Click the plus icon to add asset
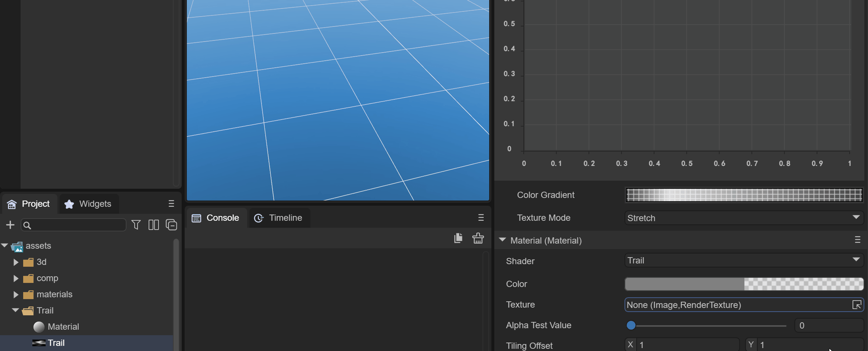This screenshot has height=351, width=868. (10, 225)
